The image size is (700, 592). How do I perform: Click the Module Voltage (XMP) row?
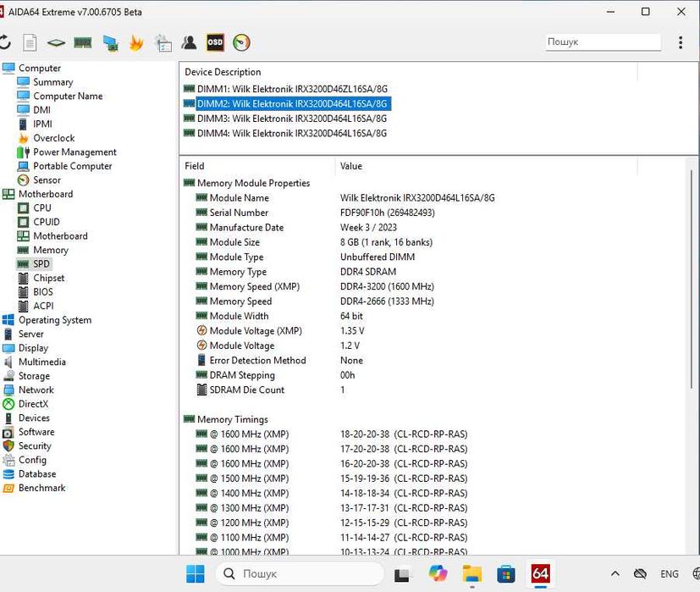coord(280,330)
